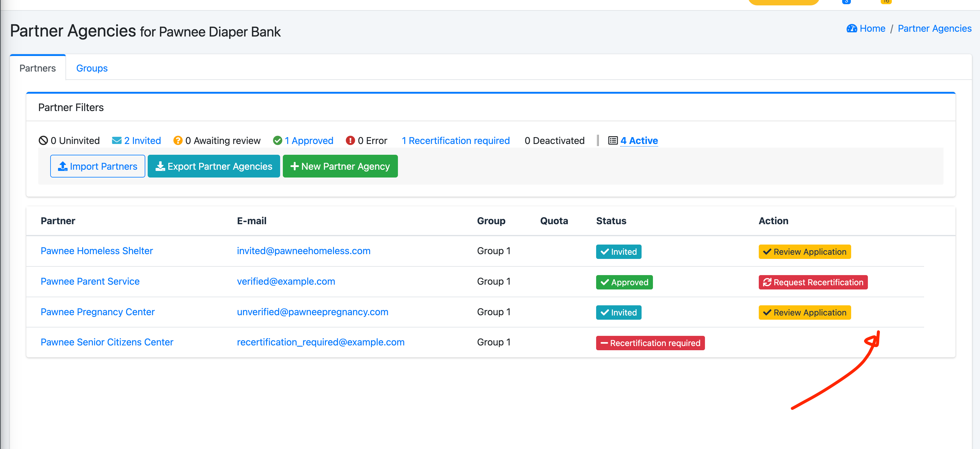
Task: Click the Recertification required status badge
Action: tap(650, 343)
